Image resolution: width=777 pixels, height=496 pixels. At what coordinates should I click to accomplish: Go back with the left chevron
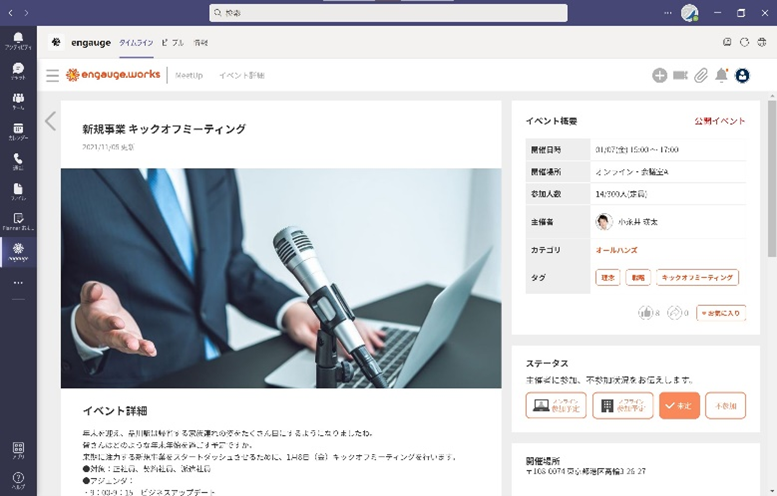coord(50,121)
